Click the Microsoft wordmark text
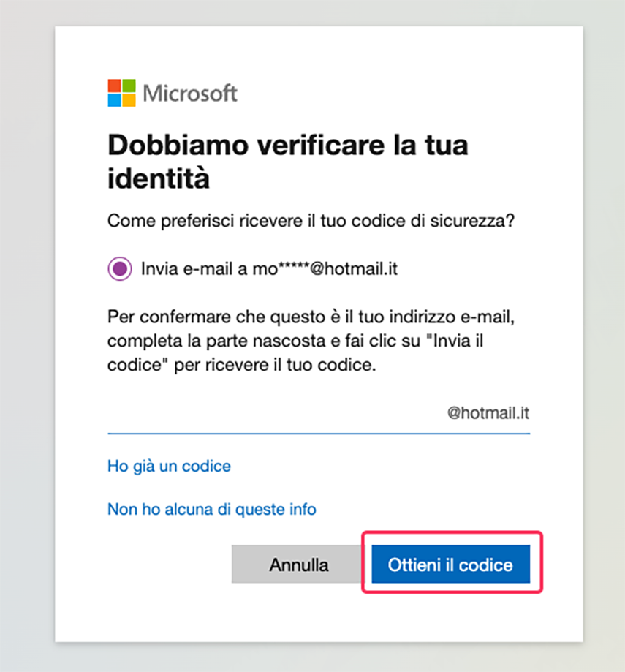 [192, 94]
